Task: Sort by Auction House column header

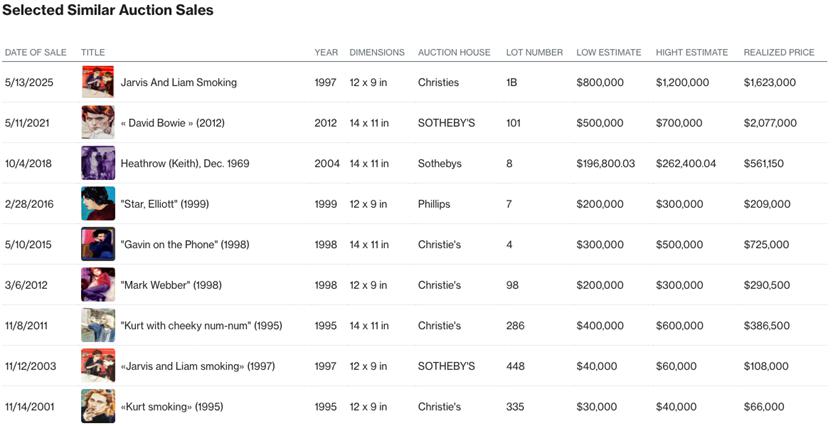Action: click(454, 52)
